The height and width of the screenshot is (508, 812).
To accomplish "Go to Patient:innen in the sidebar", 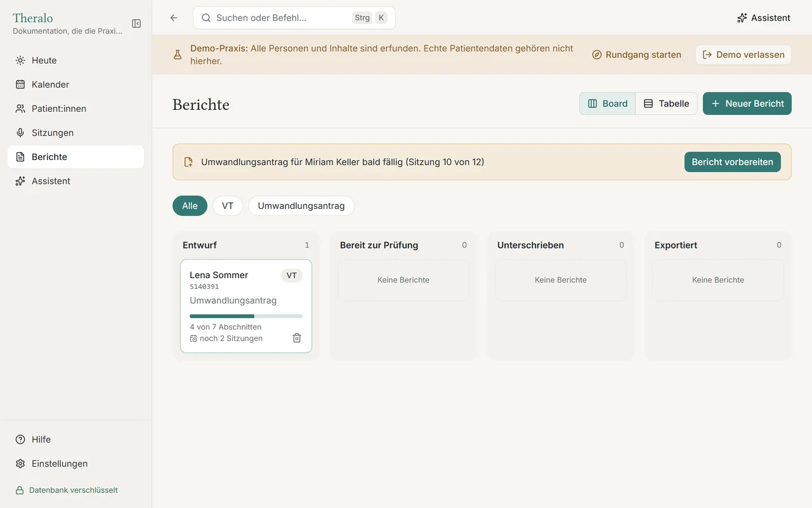I will [x=75, y=109].
